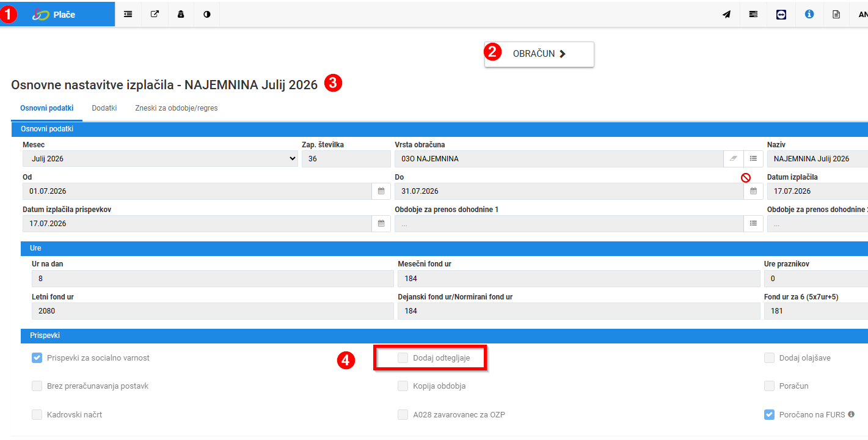Switch to the Osnovni podatki tab

[x=47, y=108]
